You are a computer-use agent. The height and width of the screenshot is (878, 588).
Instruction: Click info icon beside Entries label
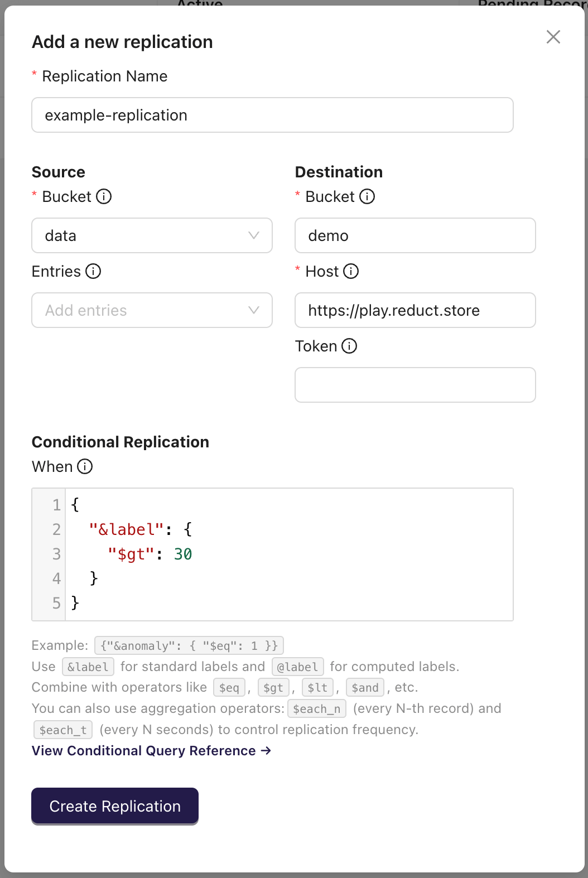click(93, 271)
